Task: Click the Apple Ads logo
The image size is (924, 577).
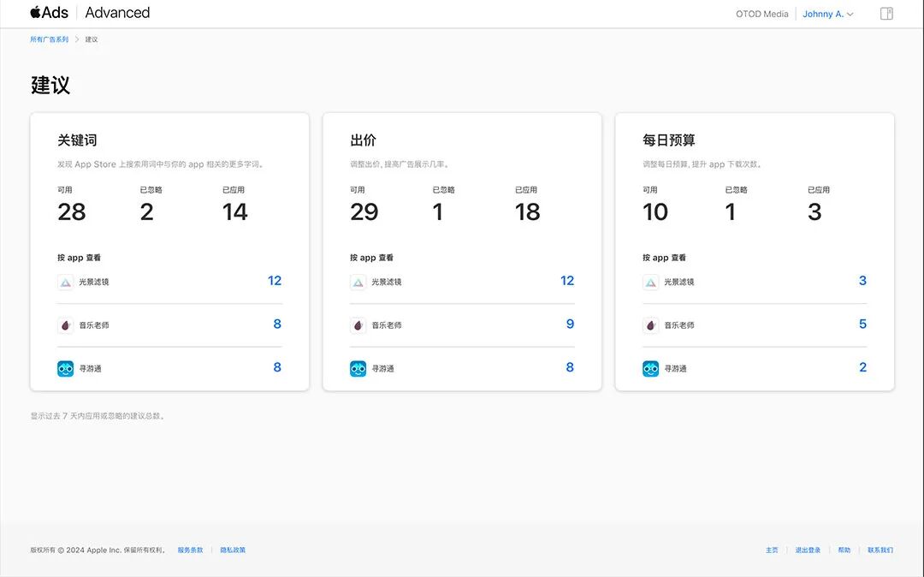Action: [x=49, y=12]
